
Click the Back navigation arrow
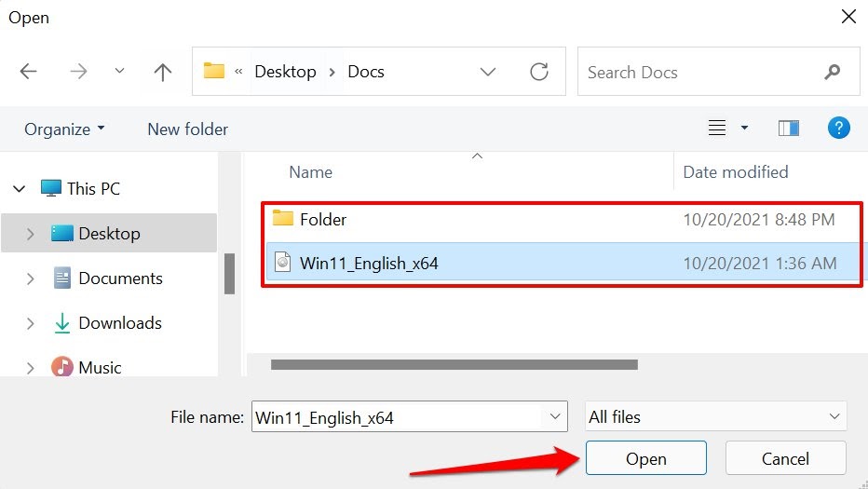[29, 72]
